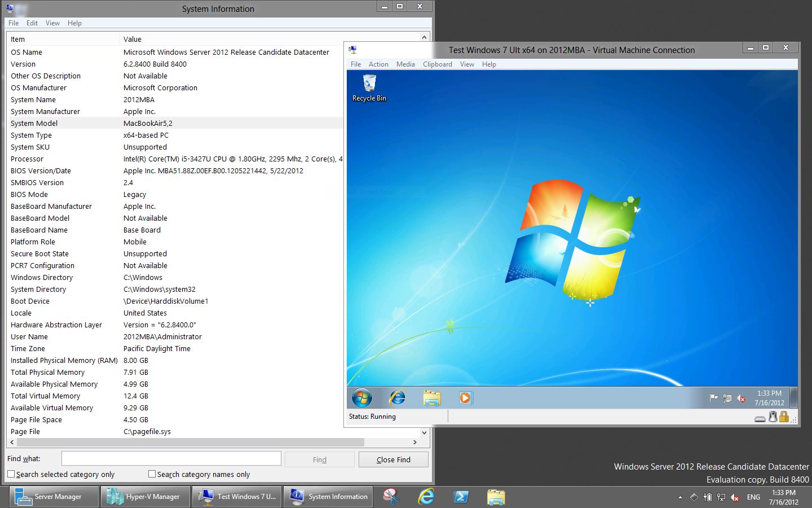Select the System Information taskbar button
Viewport: 812px width, 508px height.
(328, 497)
